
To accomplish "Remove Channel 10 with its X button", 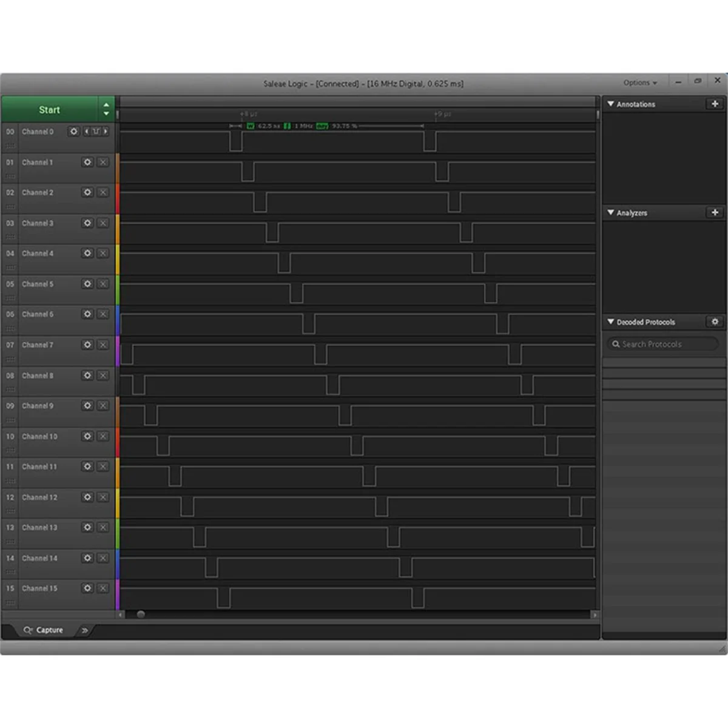I will click(x=103, y=436).
